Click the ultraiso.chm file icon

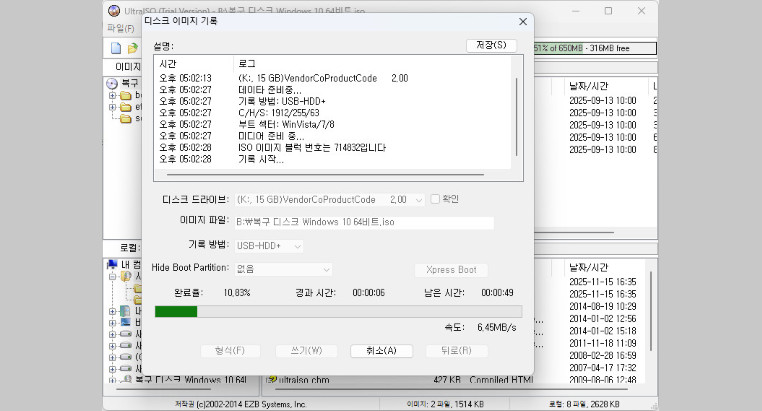271,380
